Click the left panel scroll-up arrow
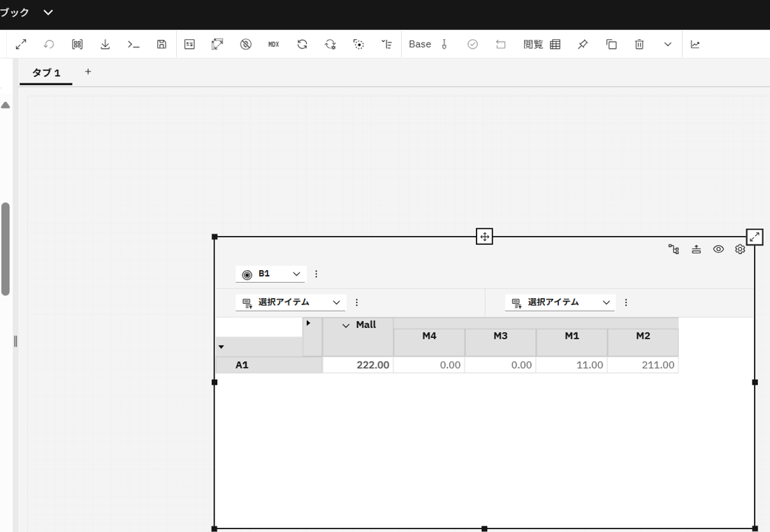Image resolution: width=770 pixels, height=532 pixels. 6,105
